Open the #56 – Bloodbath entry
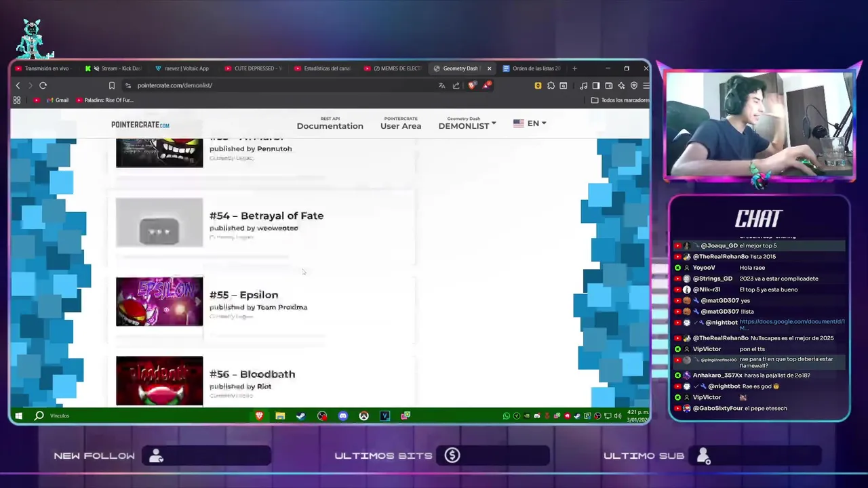 click(x=252, y=374)
